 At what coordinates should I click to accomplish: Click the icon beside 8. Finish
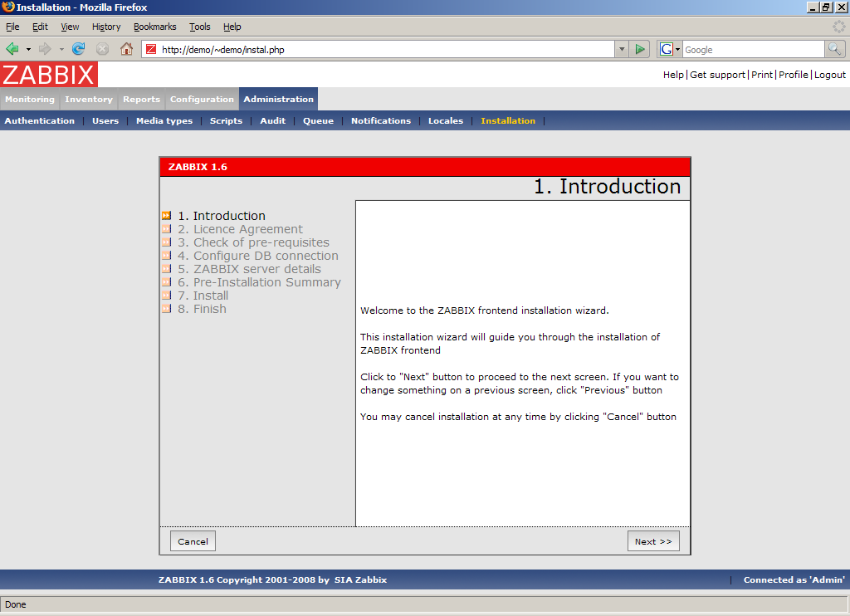click(166, 309)
